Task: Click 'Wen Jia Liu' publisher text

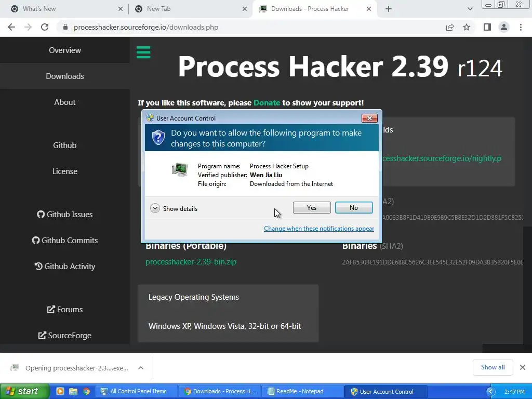Action: [x=266, y=175]
